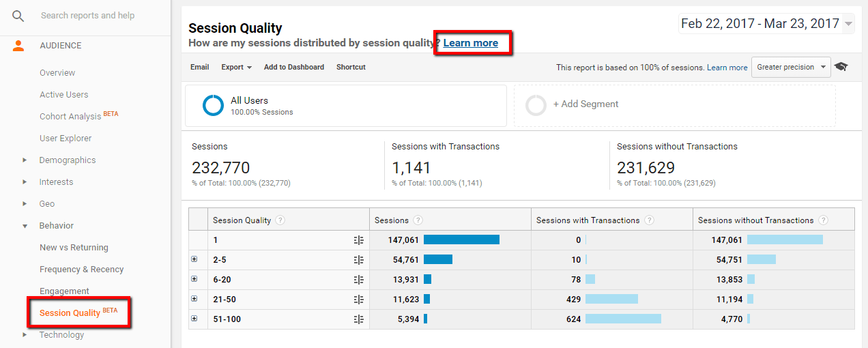This screenshot has width=868, height=348.
Task: Select New vs Returning report
Action: (74, 248)
